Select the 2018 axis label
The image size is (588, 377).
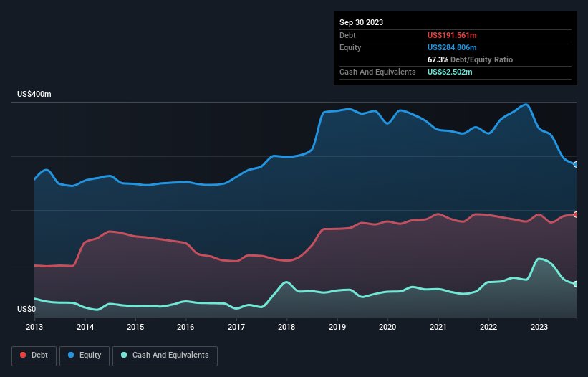[286, 327]
